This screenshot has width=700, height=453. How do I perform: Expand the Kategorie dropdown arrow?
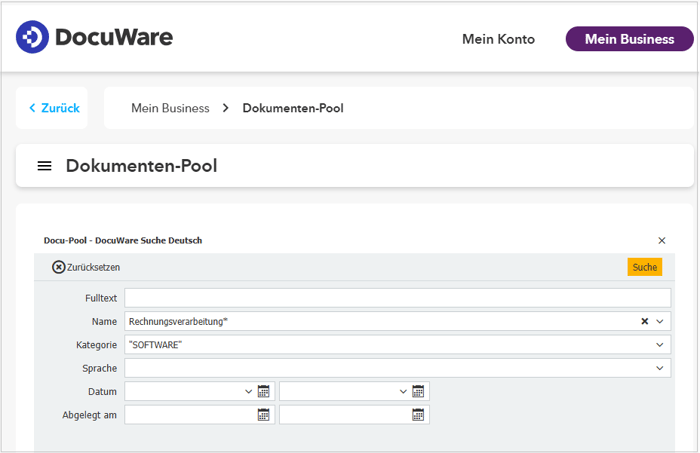pos(659,345)
